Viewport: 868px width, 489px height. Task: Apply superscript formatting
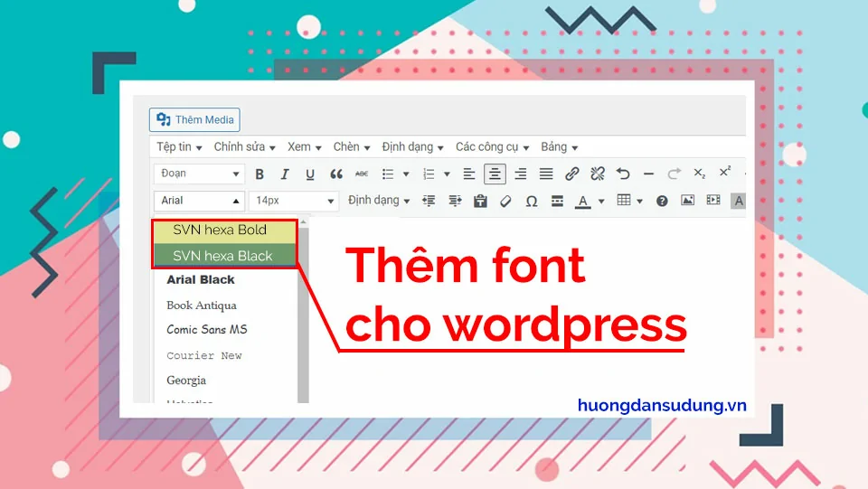(724, 172)
